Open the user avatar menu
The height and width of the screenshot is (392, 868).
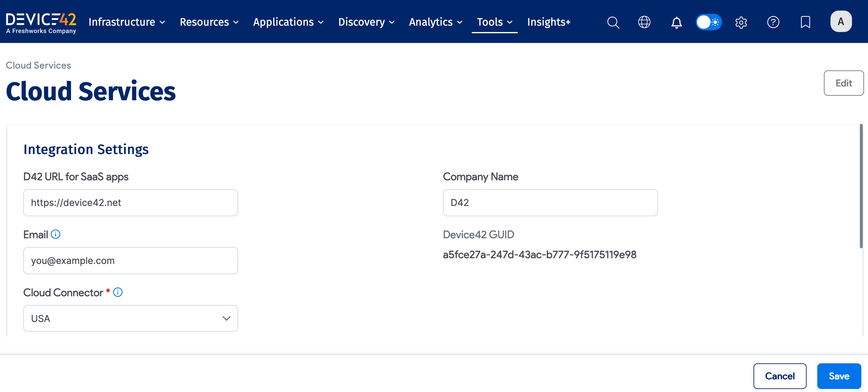pos(841,21)
